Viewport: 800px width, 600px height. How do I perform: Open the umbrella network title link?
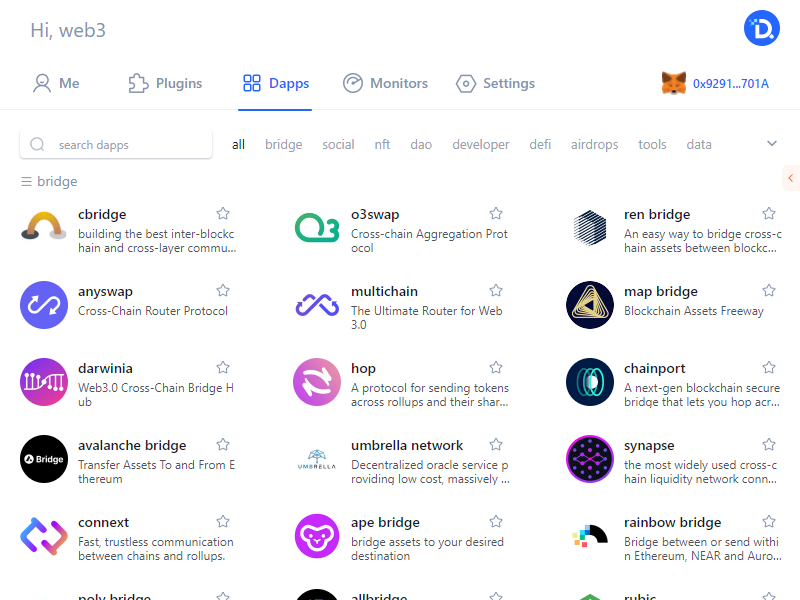pyautogui.click(x=407, y=445)
